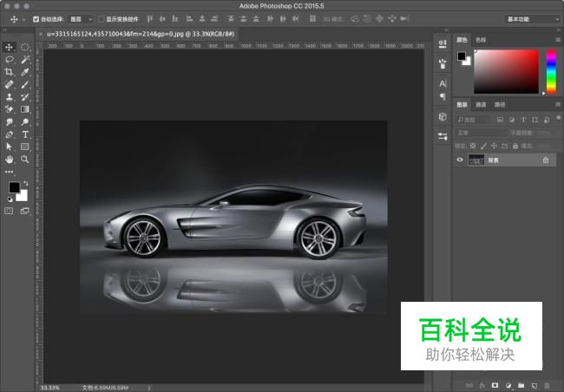
Task: Select the Eyedropper tool
Action: [25, 72]
